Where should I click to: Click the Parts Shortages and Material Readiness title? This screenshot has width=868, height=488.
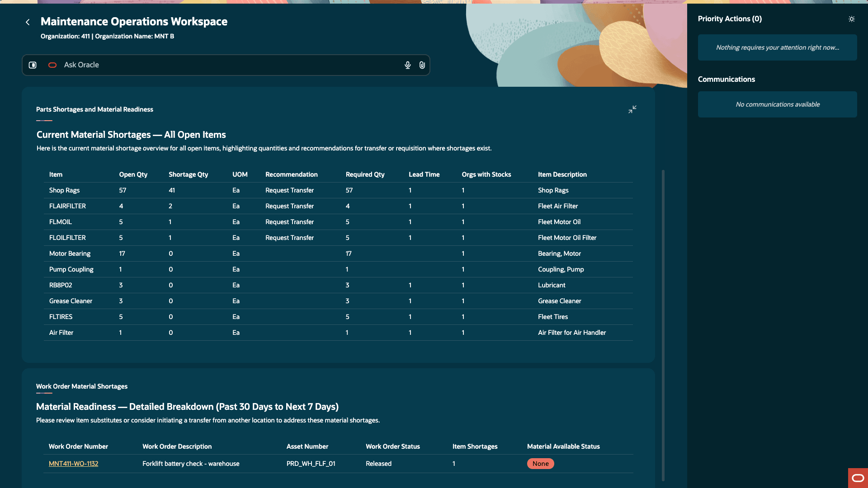[95, 109]
